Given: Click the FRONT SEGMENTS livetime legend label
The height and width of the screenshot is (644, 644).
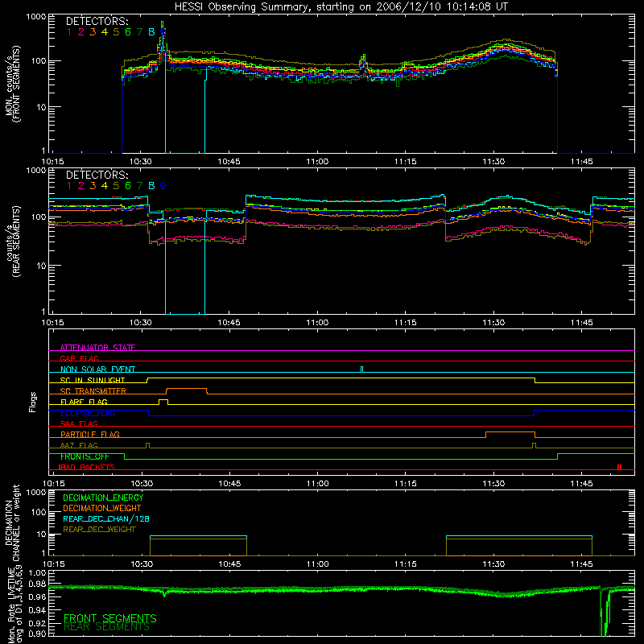Looking at the screenshot, I should [110, 618].
